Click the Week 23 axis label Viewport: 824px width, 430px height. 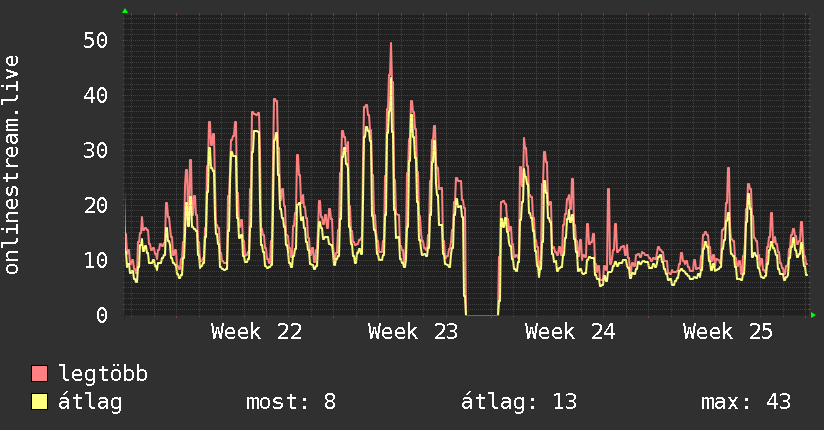tap(413, 332)
